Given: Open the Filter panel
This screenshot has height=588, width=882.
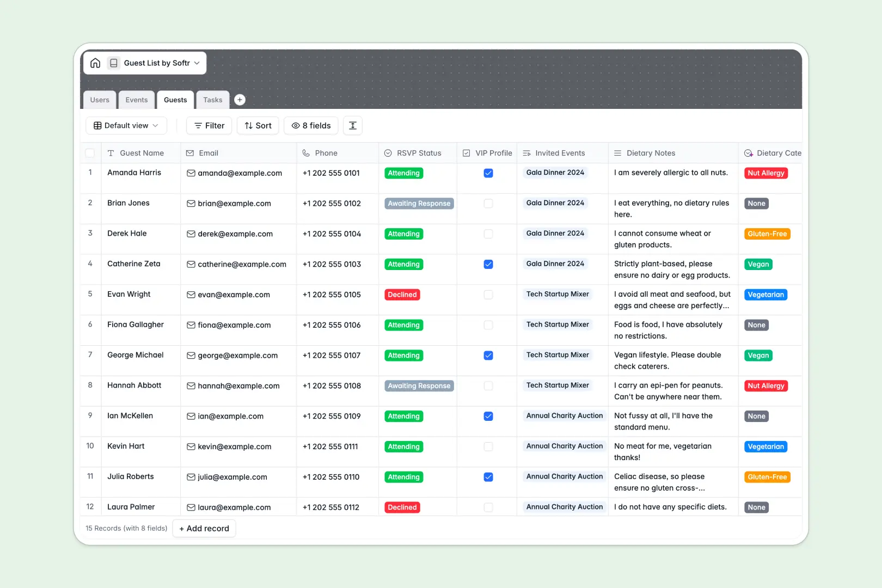Looking at the screenshot, I should [209, 125].
